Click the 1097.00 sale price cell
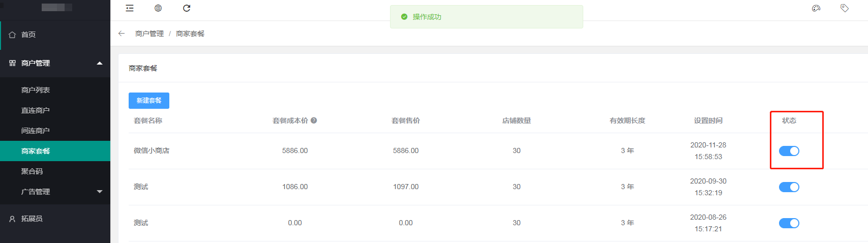Viewport: 868px width, 243px height. coord(406,187)
